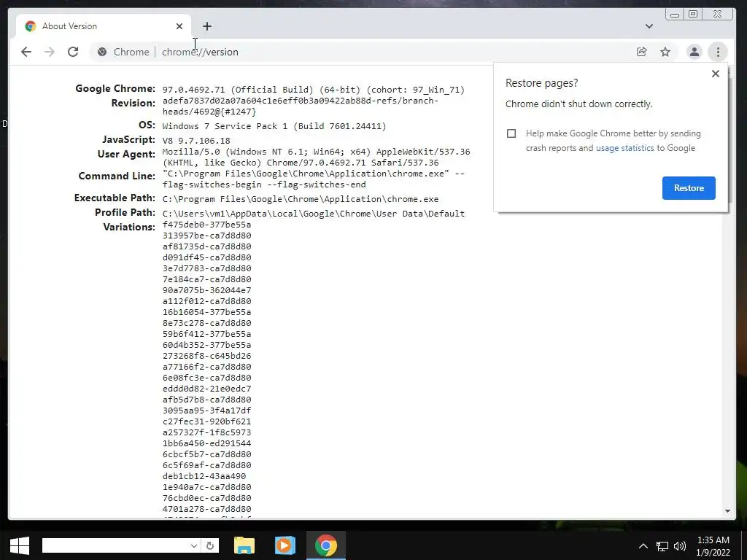Expand the taskbar address dropdown arrow
747x560 pixels.
pyautogui.click(x=194, y=545)
